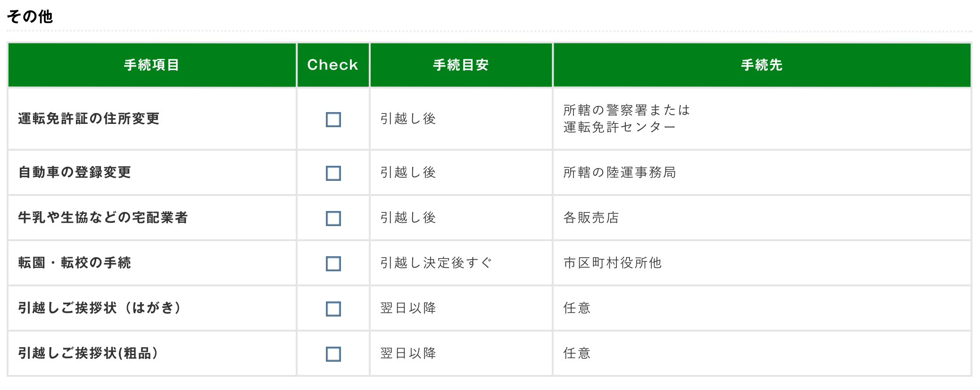This screenshot has height=390, width=980.
Task: Tick the 自動車の登録変更 checkbox
Action: tap(333, 173)
